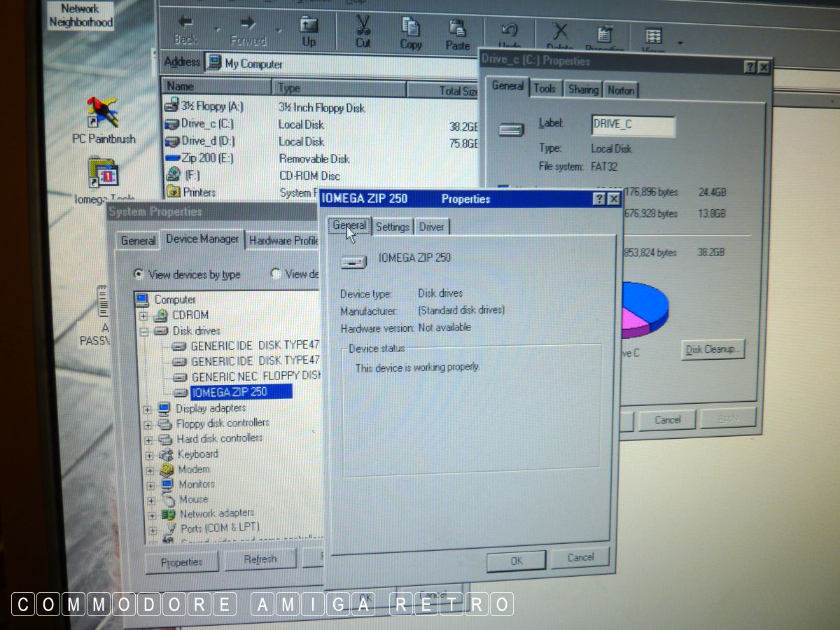Collapse the Disk drives tree node
840x630 pixels.
[144, 331]
